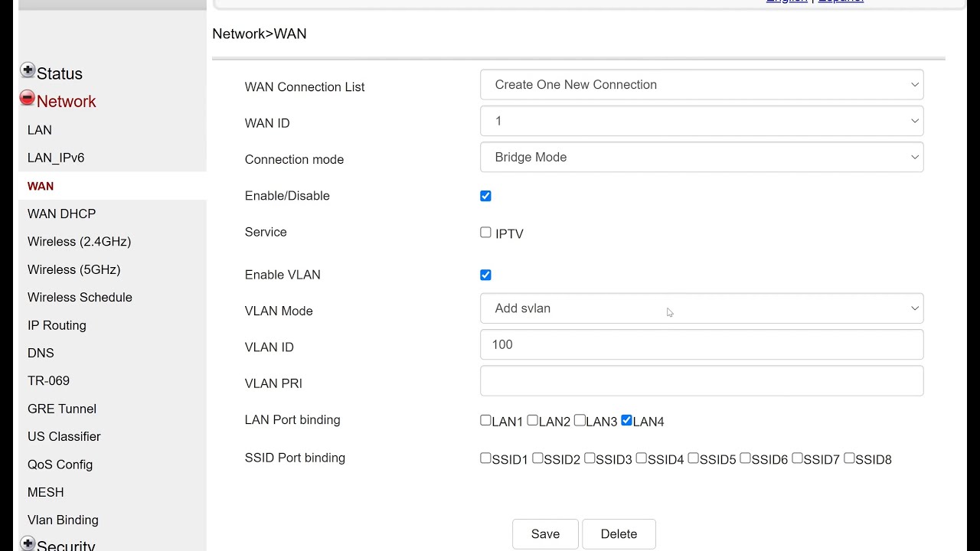Click the Network section label
980x551 pixels.
(x=67, y=101)
